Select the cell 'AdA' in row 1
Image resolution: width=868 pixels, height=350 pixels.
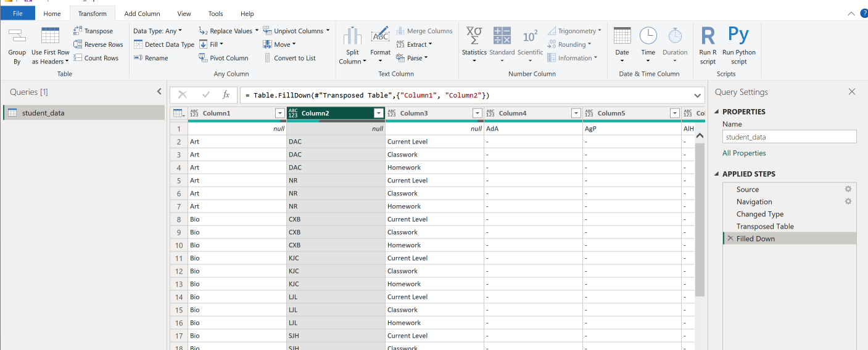coord(533,129)
